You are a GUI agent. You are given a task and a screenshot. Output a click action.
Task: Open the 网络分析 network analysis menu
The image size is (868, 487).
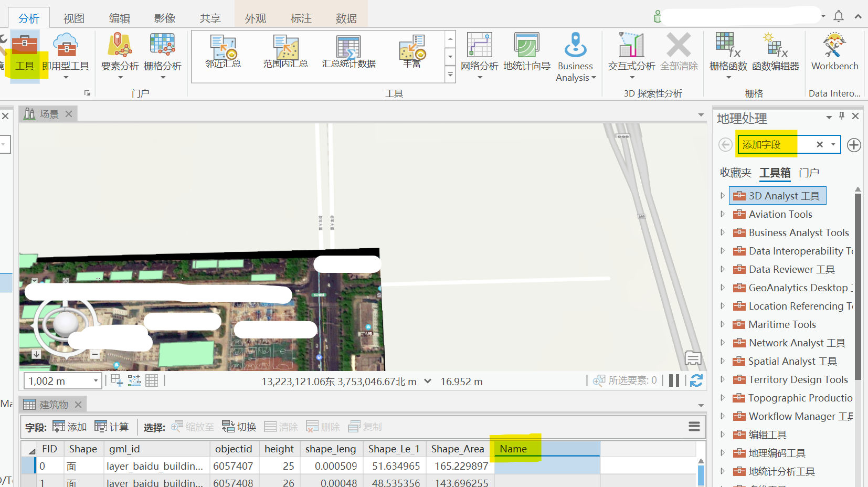pos(480,56)
